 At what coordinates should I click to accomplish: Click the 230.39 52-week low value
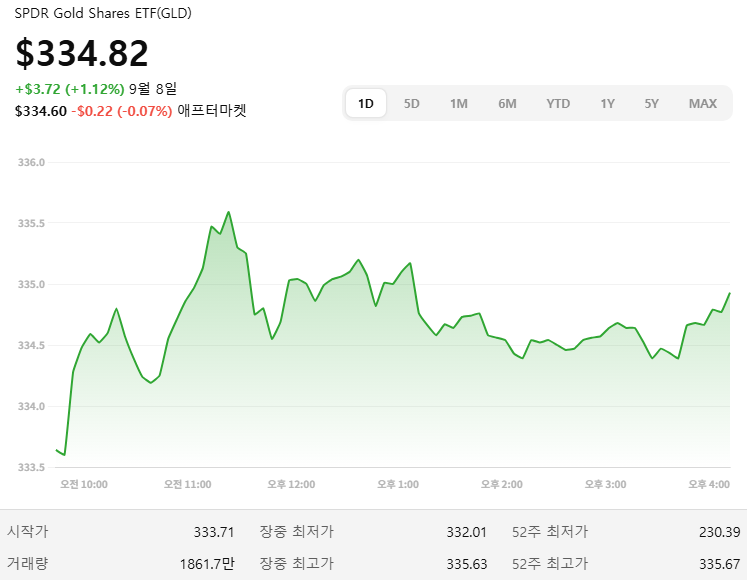click(x=719, y=532)
